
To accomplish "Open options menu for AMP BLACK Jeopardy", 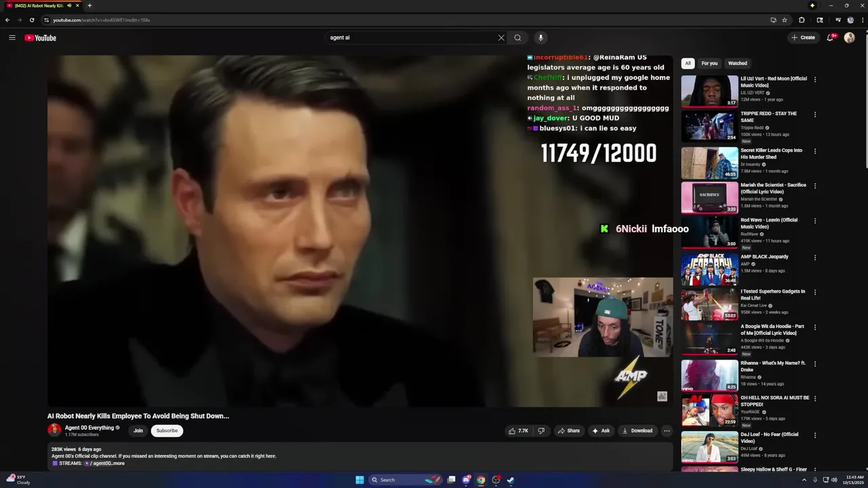I will [x=814, y=258].
